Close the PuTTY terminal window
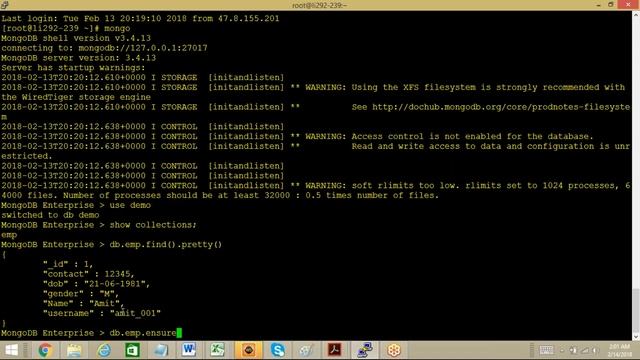This screenshot has height=360, width=640. tap(628, 5)
